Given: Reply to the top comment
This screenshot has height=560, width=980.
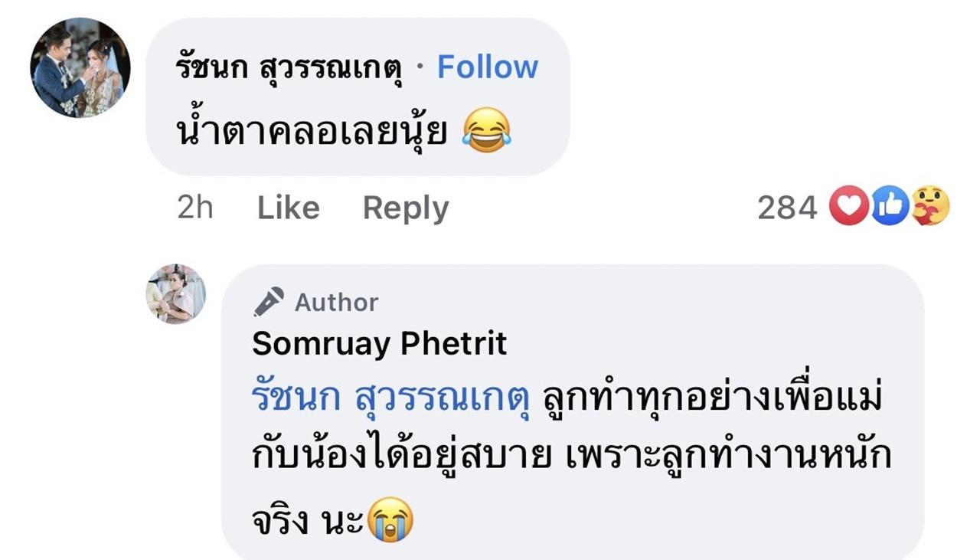Looking at the screenshot, I should [405, 208].
